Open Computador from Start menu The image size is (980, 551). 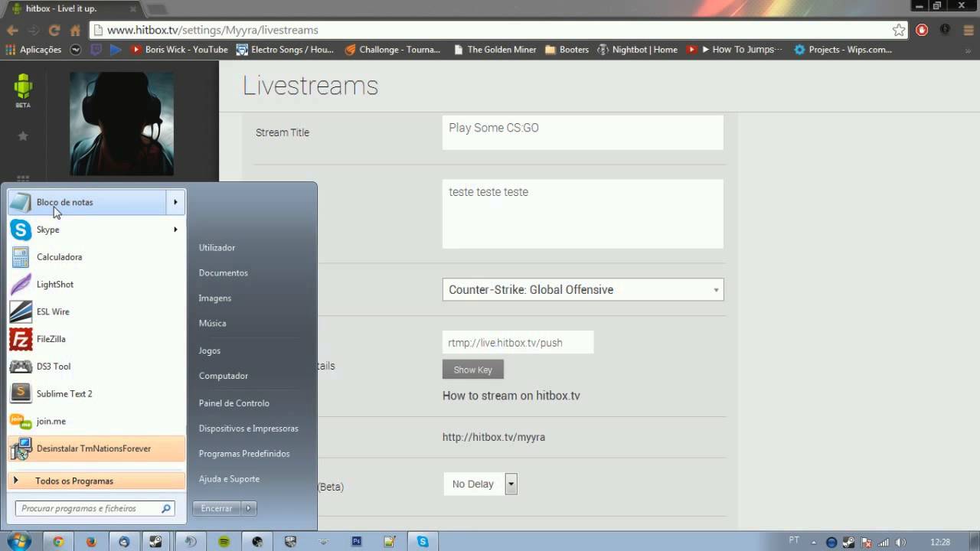pyautogui.click(x=224, y=376)
